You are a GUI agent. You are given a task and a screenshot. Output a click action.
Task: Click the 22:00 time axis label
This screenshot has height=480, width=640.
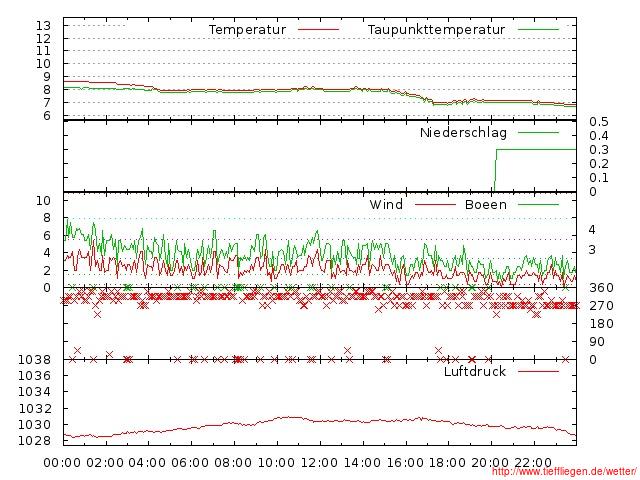[533, 462]
